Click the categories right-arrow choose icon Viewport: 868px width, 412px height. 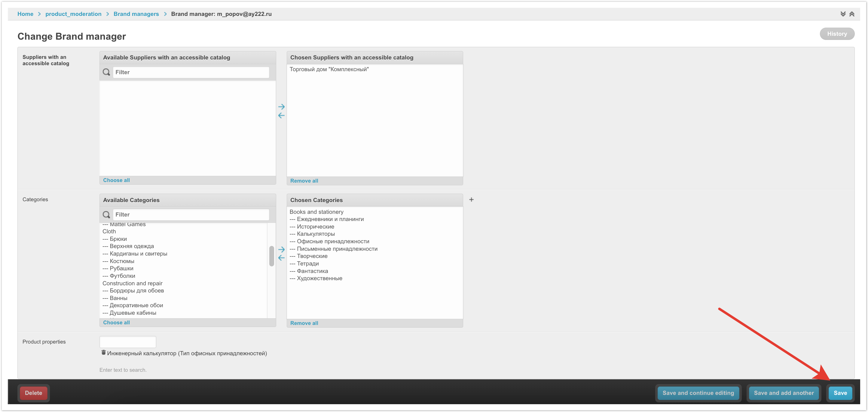281,250
